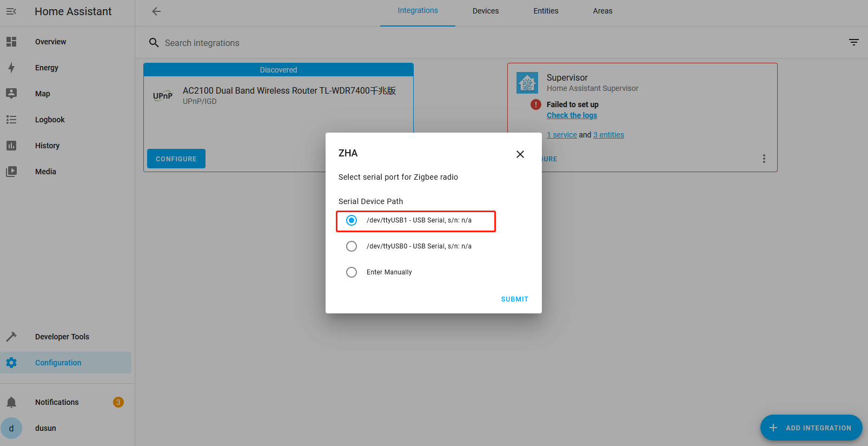This screenshot has height=446, width=868.
Task: Open the dusun user avatar
Action: 11,428
